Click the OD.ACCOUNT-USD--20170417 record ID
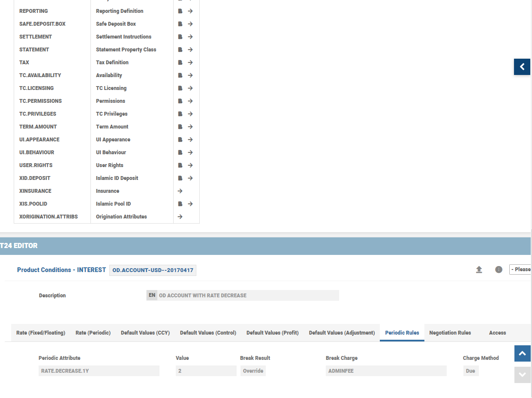 153,270
